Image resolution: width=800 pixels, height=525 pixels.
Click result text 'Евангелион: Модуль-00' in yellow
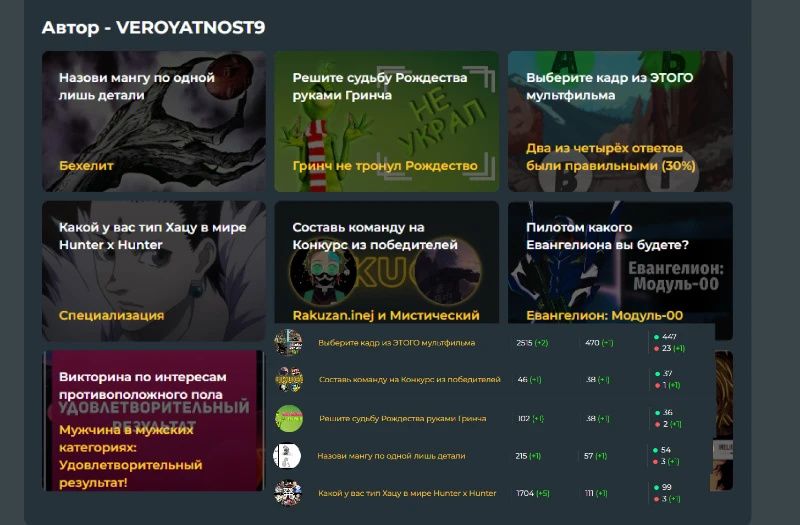[605, 315]
